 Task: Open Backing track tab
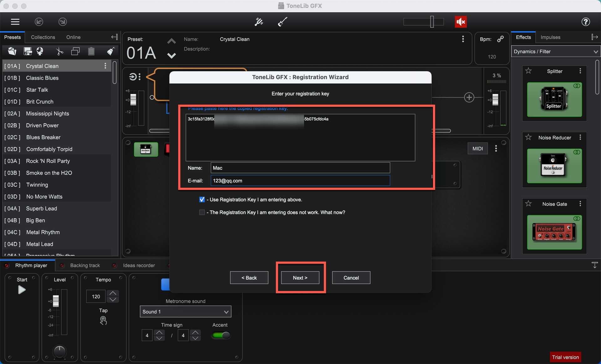pyautogui.click(x=85, y=265)
